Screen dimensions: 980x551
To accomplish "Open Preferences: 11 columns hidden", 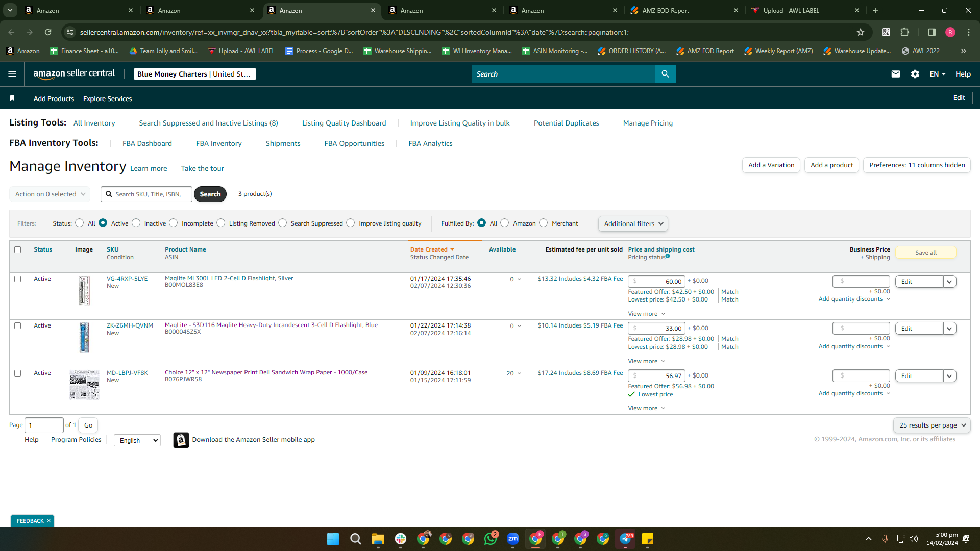I will [917, 165].
